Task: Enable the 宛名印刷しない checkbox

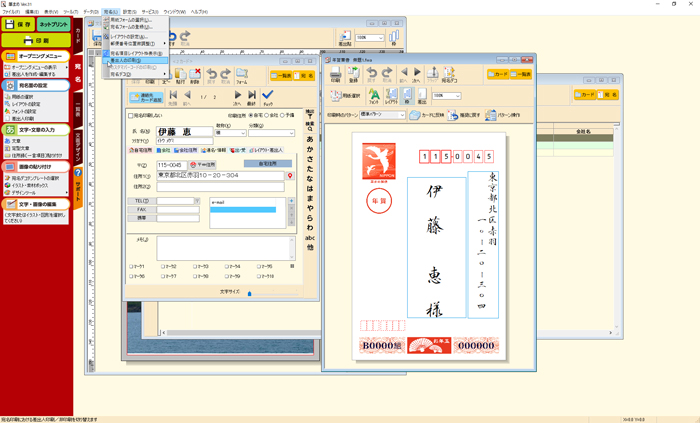Action: coord(131,115)
